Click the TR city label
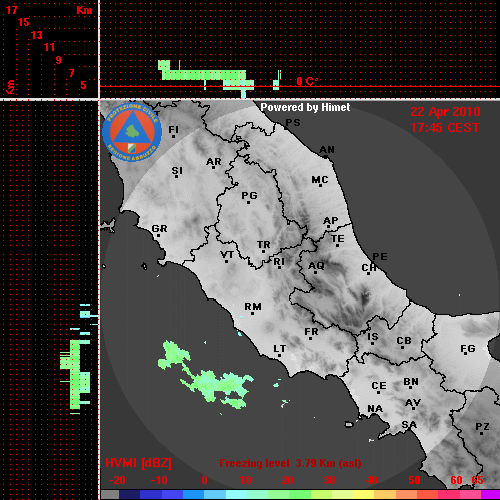Screen dimensions: 500x500 (263, 245)
